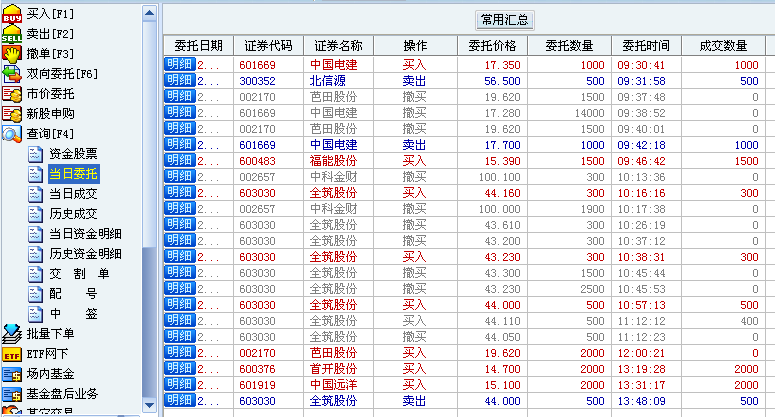Click the 批量下单 icon
The width and height of the screenshot is (775, 417).
click(12, 334)
